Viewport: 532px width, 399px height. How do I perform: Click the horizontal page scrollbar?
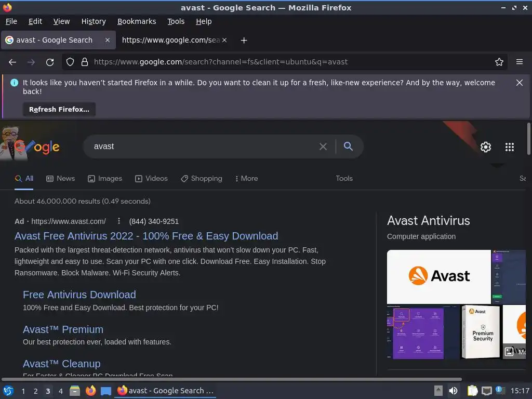[x=231, y=379]
